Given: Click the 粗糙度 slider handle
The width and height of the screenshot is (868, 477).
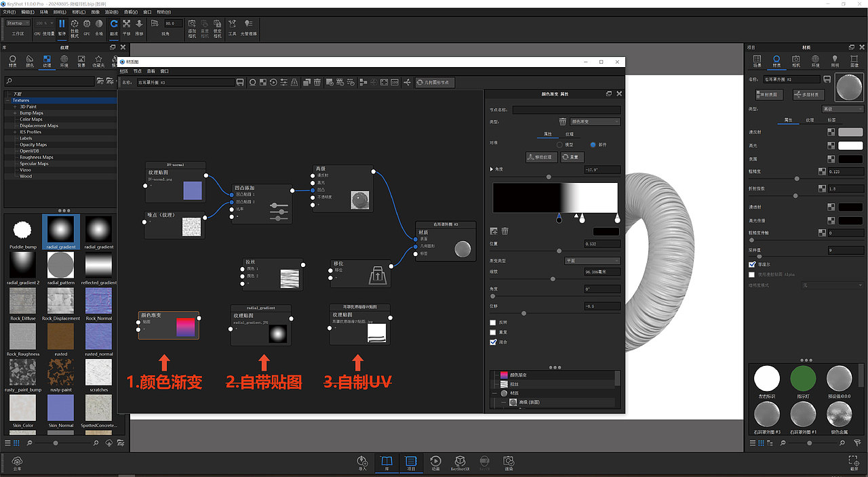Looking at the screenshot, I should [797, 179].
